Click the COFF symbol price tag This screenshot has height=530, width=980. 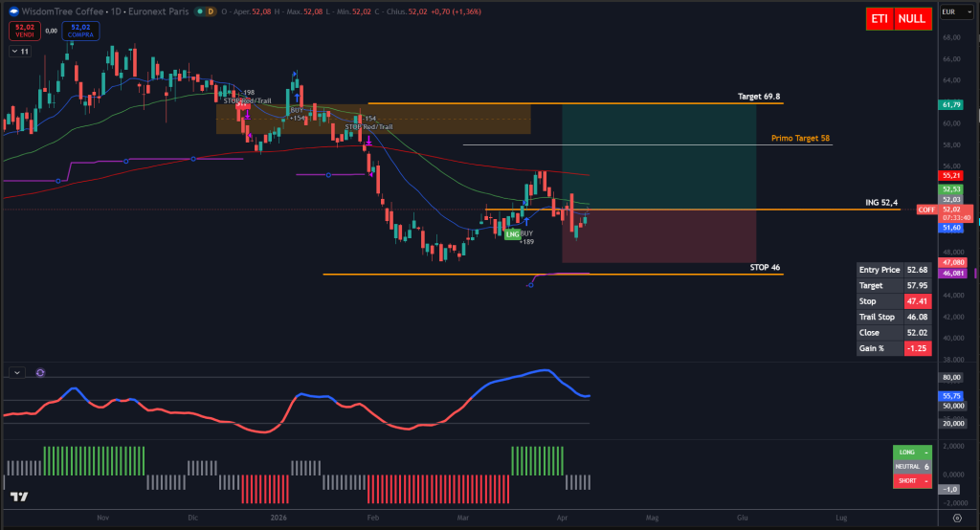click(x=926, y=210)
